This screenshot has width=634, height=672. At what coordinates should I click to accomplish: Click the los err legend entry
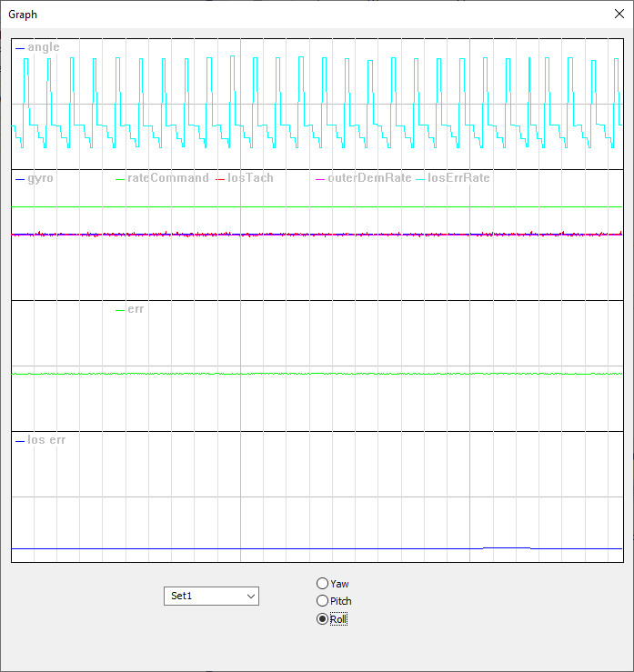(x=46, y=440)
